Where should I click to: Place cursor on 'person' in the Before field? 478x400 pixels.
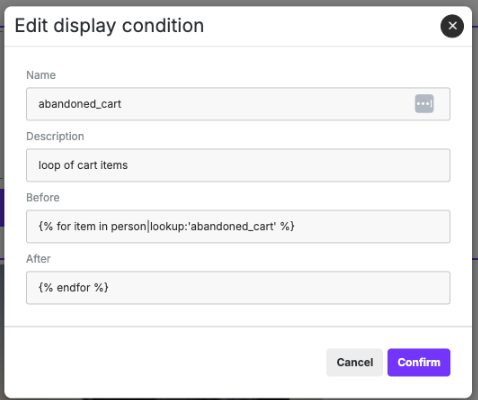[128, 227]
